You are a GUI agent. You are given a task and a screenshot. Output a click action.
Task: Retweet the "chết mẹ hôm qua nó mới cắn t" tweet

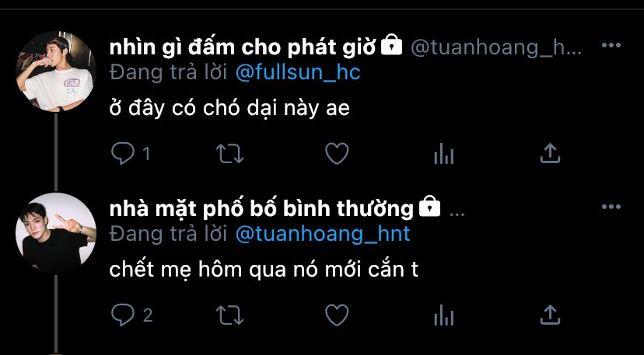(x=229, y=315)
